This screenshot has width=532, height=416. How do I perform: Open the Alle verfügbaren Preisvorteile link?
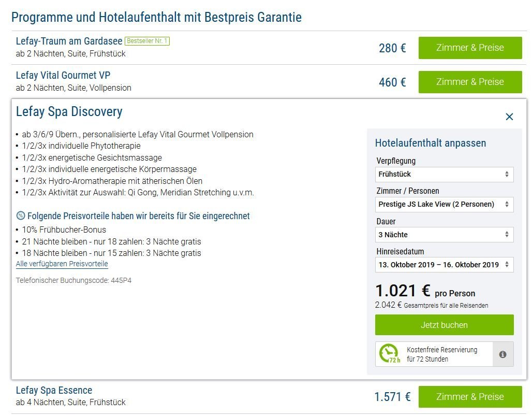[62, 264]
